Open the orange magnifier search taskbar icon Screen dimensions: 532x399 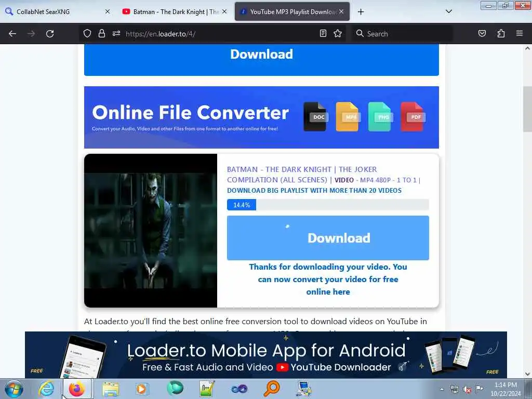pos(271,389)
